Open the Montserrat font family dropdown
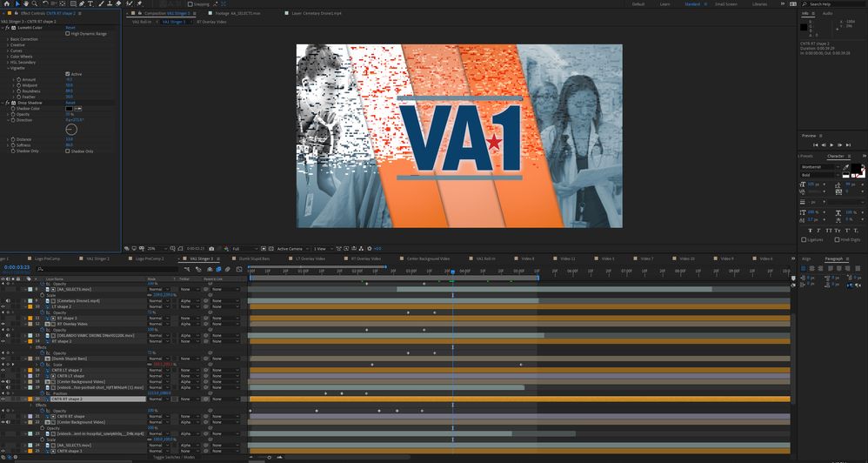The width and height of the screenshot is (868, 463). pos(820,167)
